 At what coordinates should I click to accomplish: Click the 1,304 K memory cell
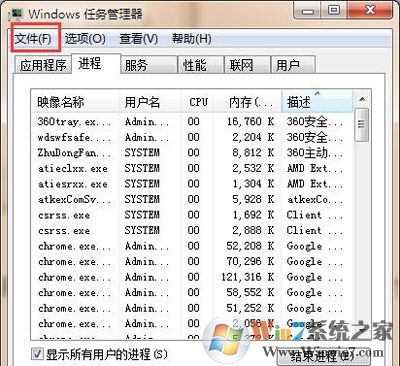[253, 184]
